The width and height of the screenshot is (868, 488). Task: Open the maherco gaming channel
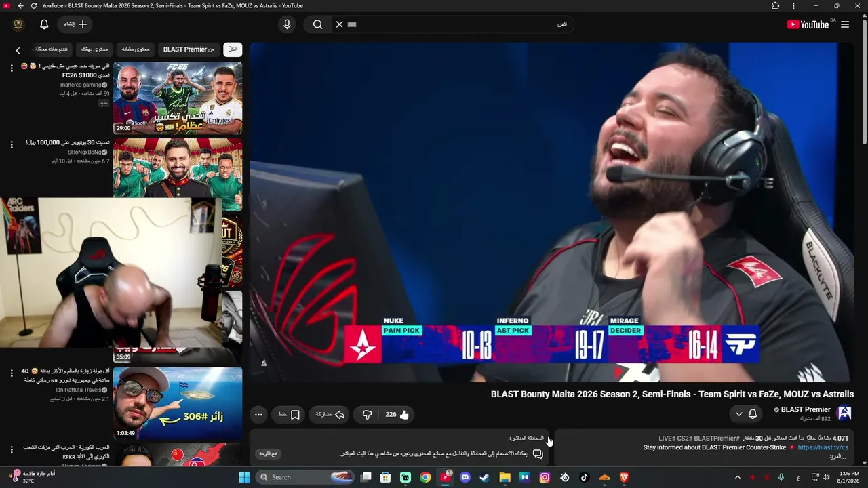pyautogui.click(x=81, y=85)
